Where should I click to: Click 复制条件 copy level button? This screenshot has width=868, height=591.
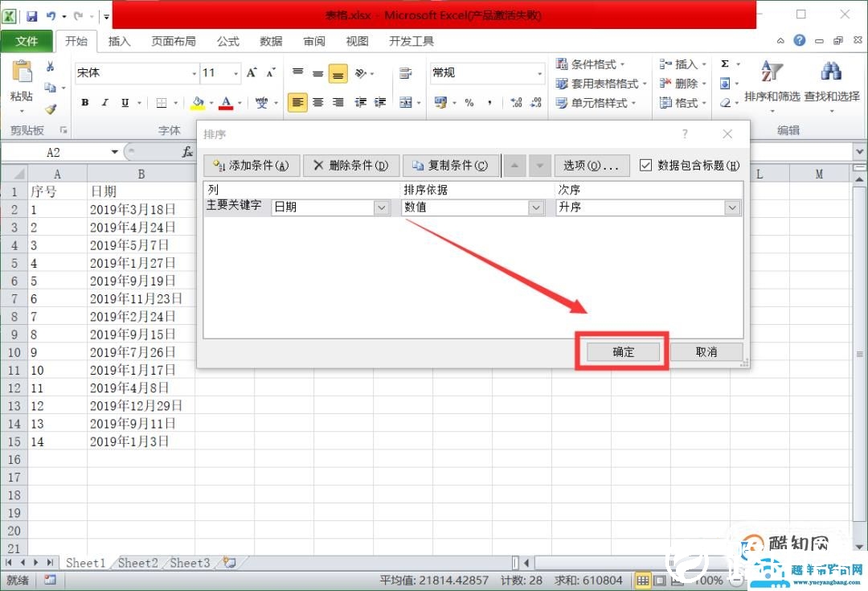click(451, 165)
